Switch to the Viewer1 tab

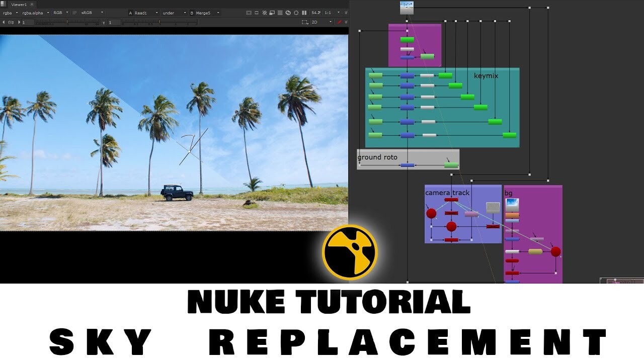[19, 4]
